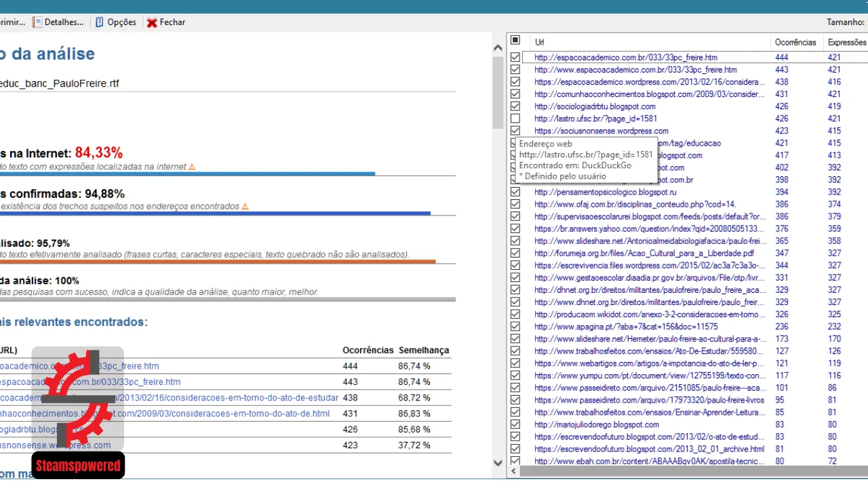Click the warning icon beside 'endereços encontrados'
This screenshot has height=488, width=868.
pyautogui.click(x=245, y=206)
